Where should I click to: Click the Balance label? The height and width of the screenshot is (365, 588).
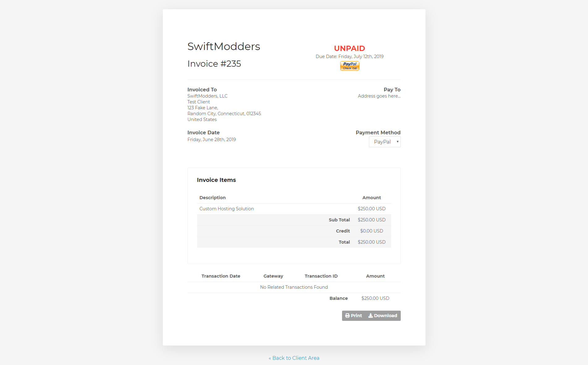[x=338, y=298]
